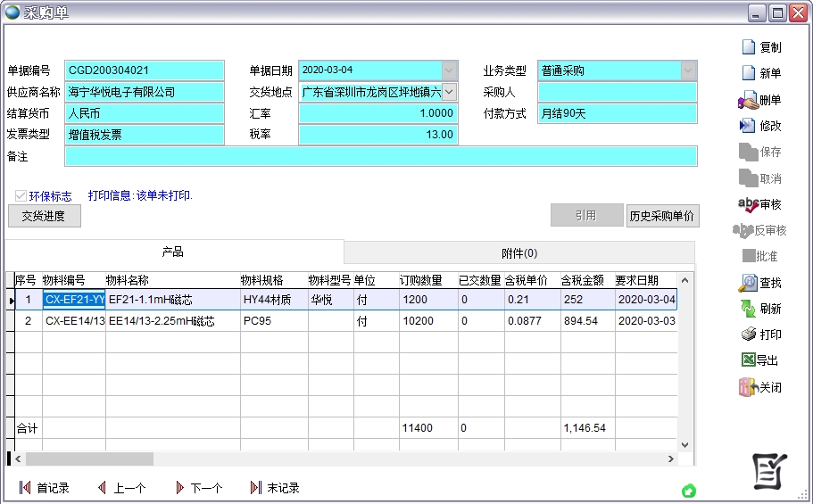Click the 复制 (Copy) icon
813x504 pixels.
click(x=748, y=47)
